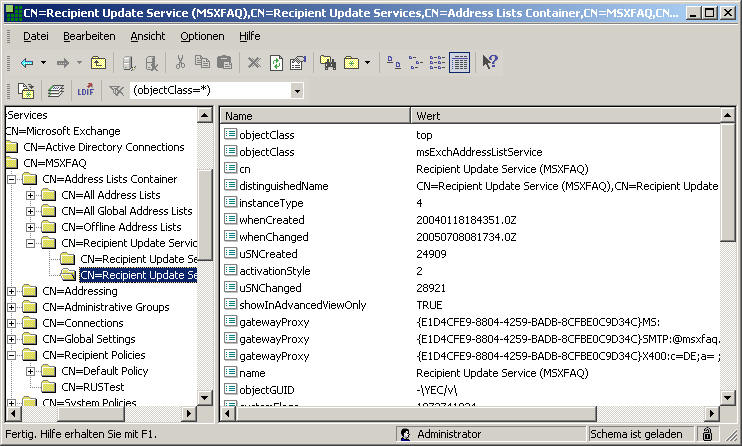
Task: Expand CN=All Global Address Lists node
Action: [x=30, y=212]
